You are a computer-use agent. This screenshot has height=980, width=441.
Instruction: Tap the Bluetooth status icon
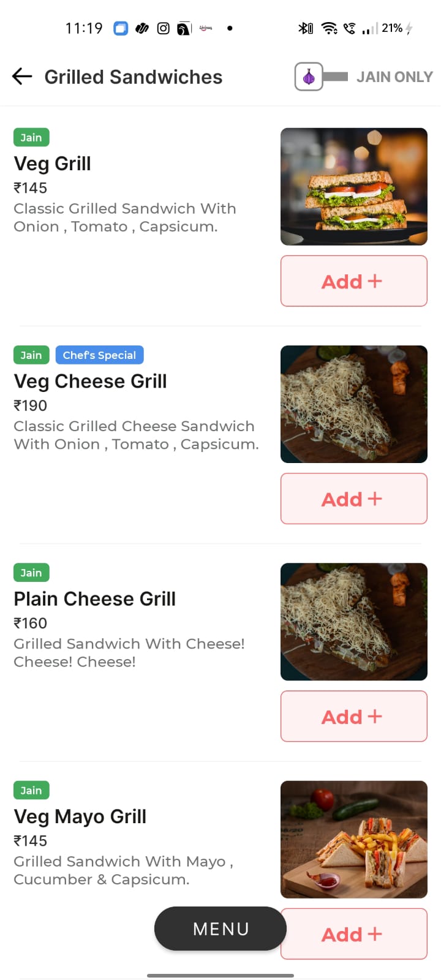[304, 28]
